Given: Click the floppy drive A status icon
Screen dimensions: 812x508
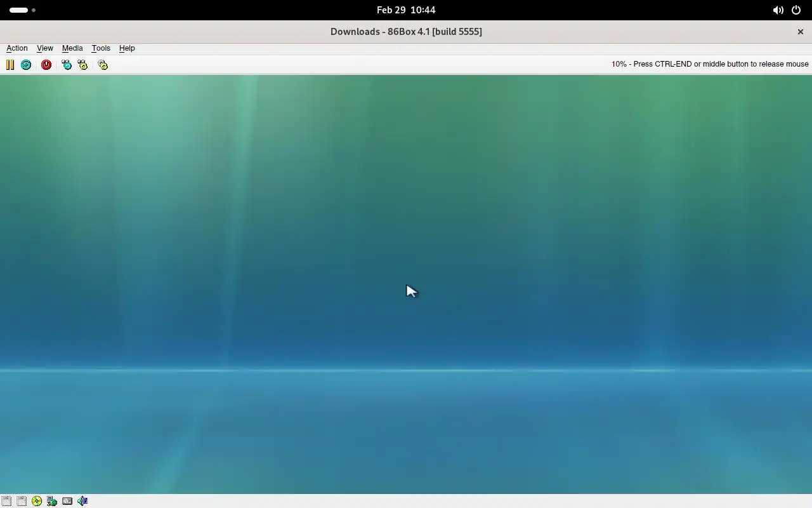Looking at the screenshot, I should pyautogui.click(x=6, y=501).
